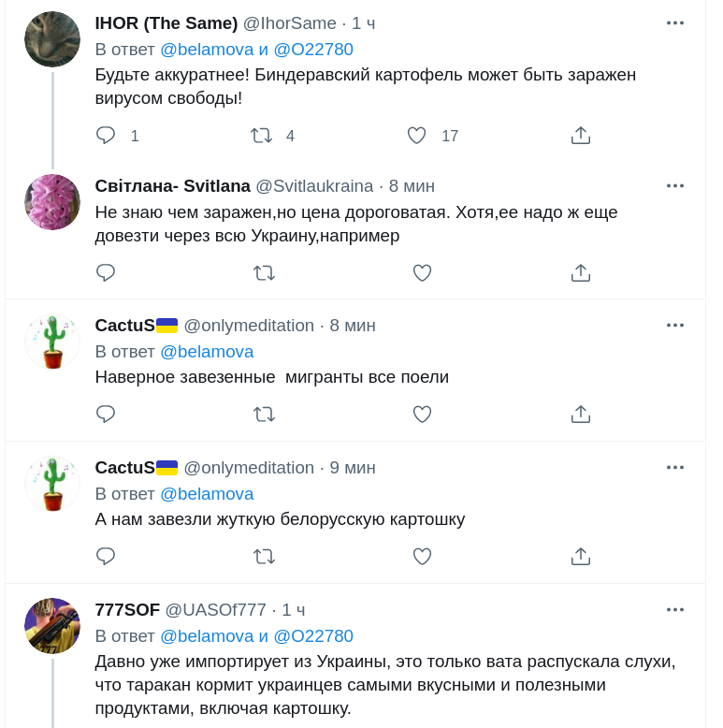723x728 pixels.
Task: Share CactuS tweet about белорусскую картошку
Action: click(x=580, y=556)
